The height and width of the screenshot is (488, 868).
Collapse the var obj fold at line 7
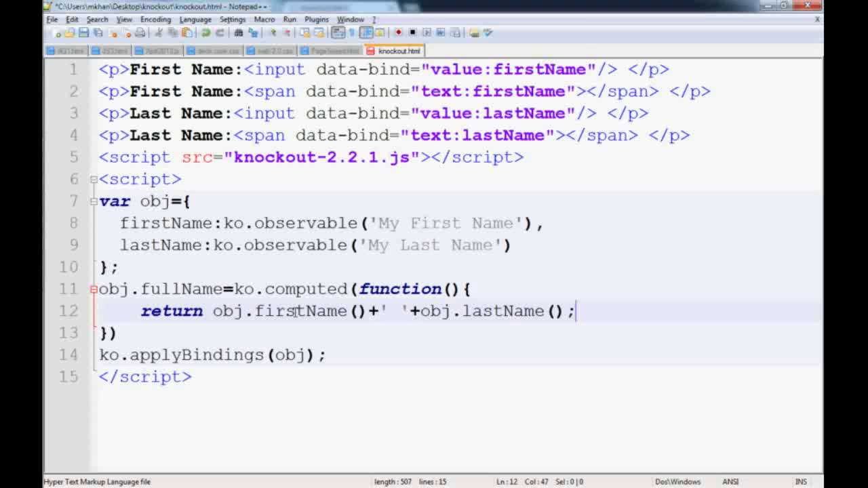[94, 201]
